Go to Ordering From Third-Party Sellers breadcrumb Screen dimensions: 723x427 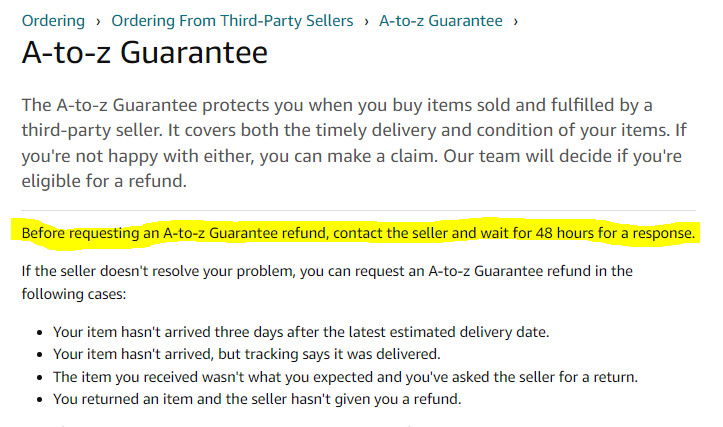[x=232, y=21]
